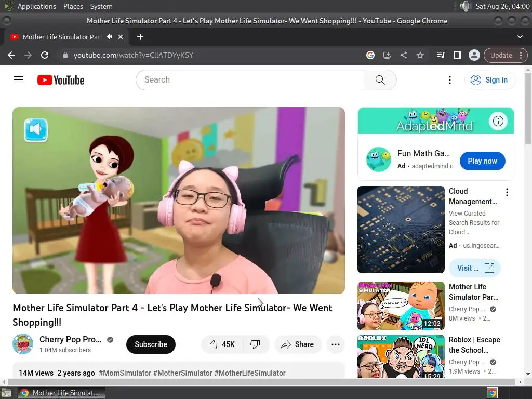Click the Sign in button
532x399 pixels.
click(489, 80)
